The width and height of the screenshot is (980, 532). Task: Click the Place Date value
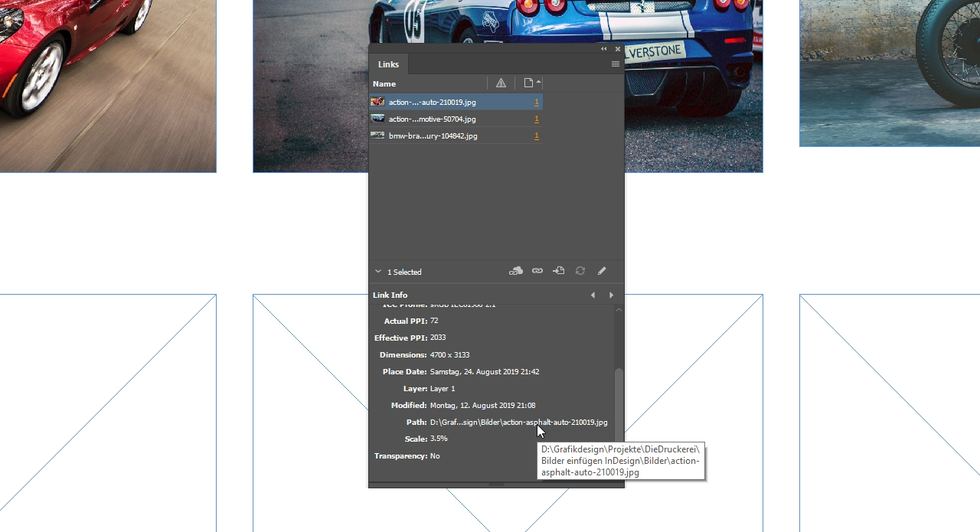pos(485,371)
